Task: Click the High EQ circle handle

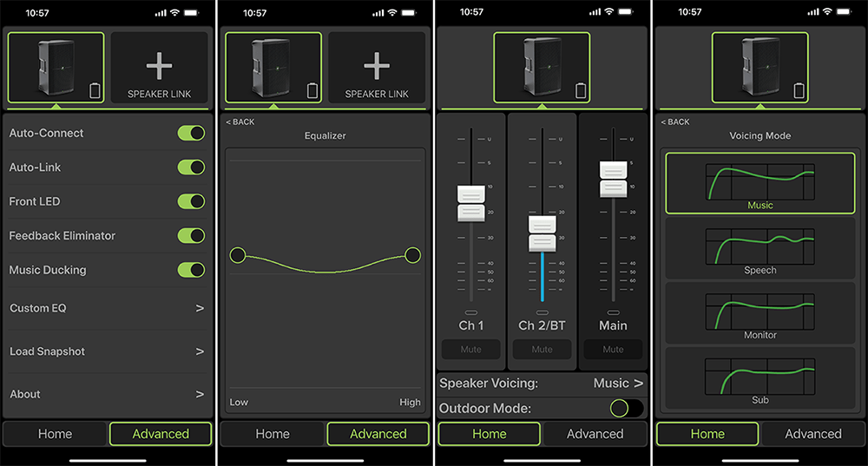Action: pyautogui.click(x=412, y=255)
